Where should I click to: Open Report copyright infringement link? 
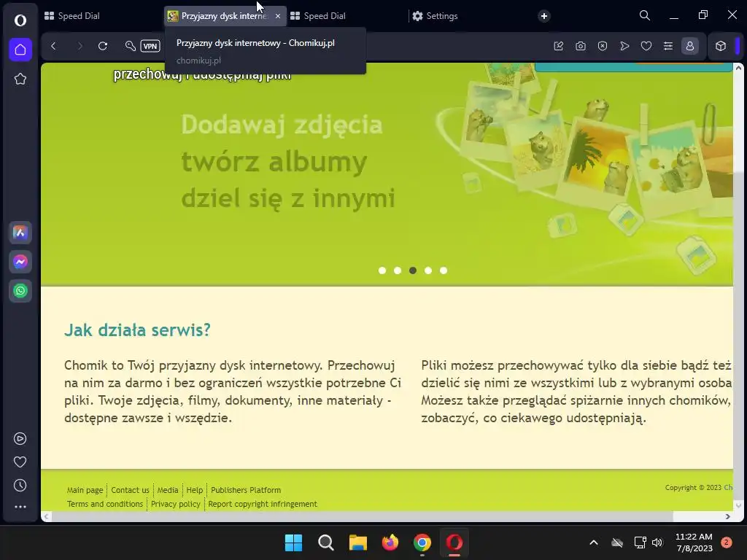click(263, 504)
